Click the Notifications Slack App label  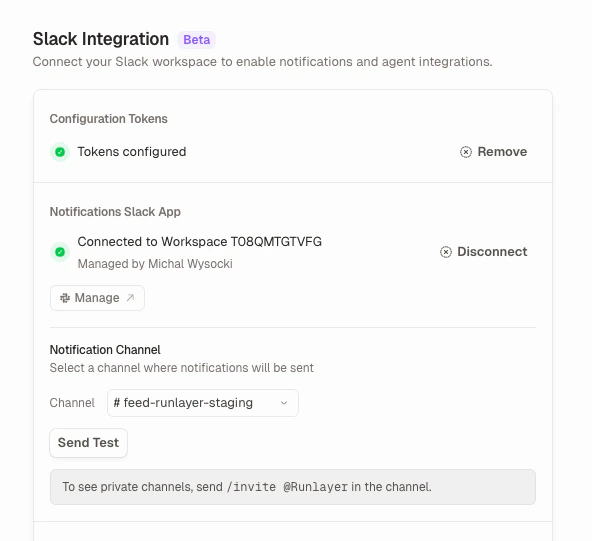pos(115,212)
